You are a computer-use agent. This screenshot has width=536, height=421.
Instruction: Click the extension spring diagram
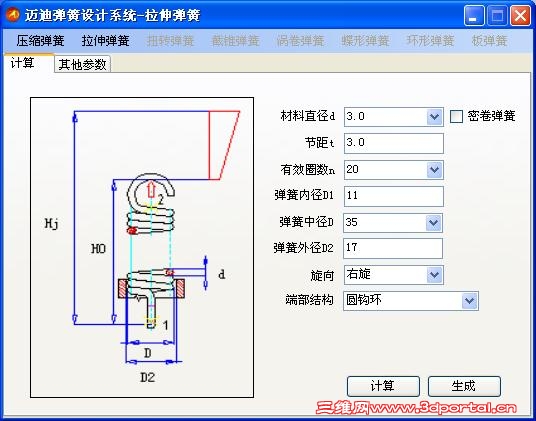point(142,247)
